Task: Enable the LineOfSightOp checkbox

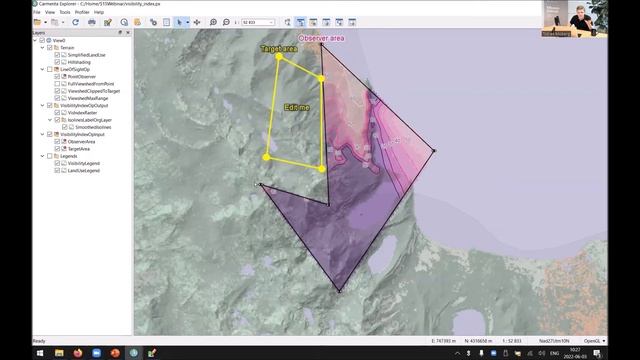Action: (x=50, y=69)
